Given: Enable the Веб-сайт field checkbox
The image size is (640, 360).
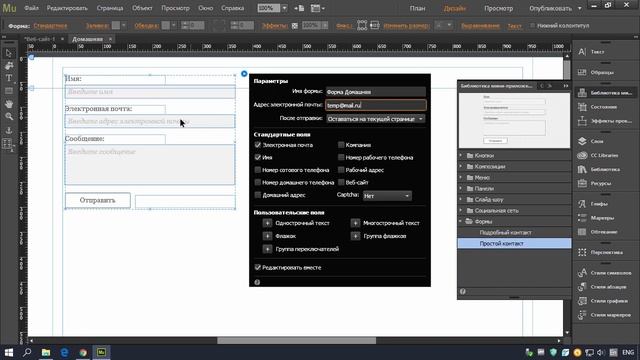Looking at the screenshot, I should 341,182.
